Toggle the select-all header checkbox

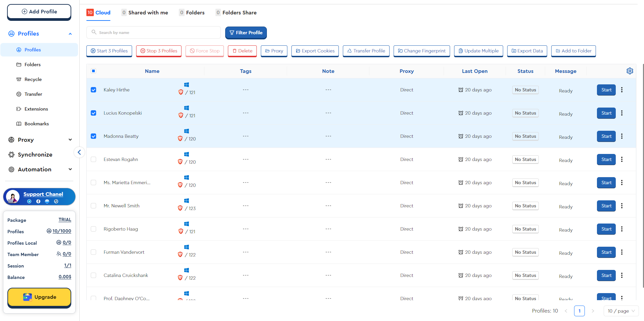tap(93, 71)
